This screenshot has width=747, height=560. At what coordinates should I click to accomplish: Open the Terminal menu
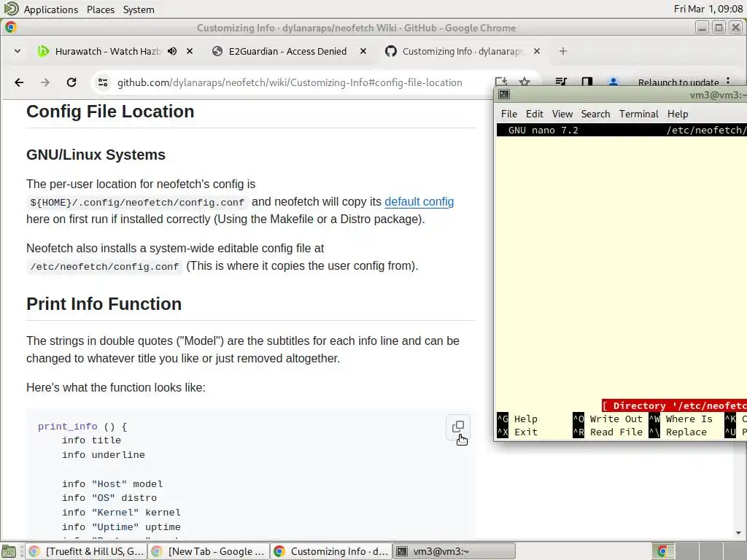pos(638,114)
